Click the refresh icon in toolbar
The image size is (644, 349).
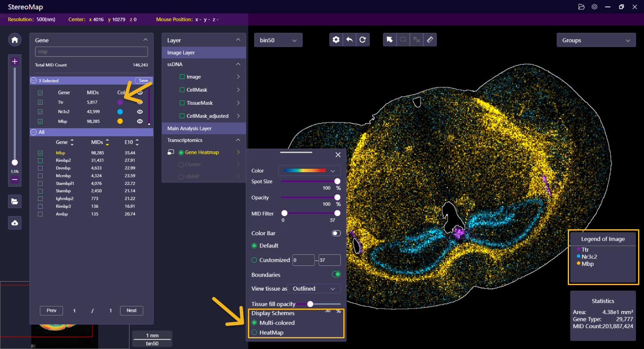coord(362,40)
